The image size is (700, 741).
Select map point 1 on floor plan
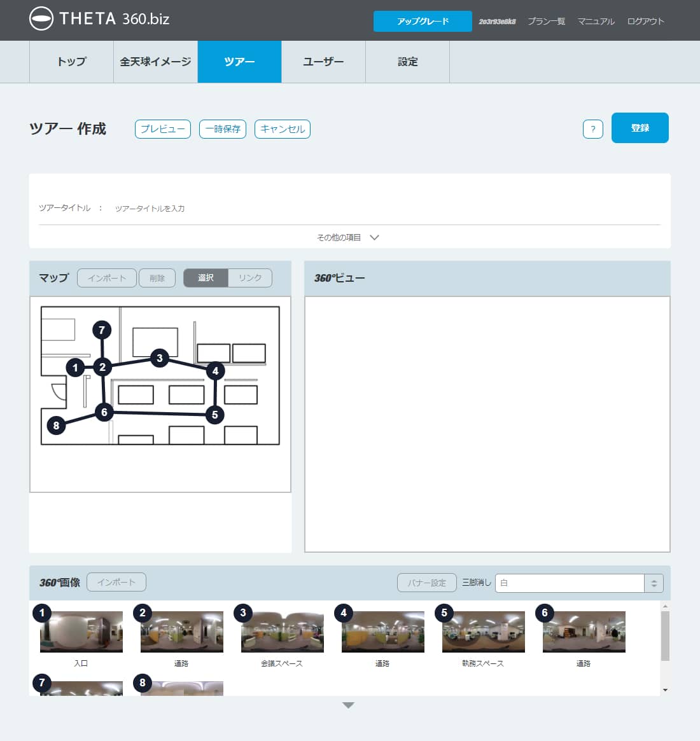coord(75,367)
